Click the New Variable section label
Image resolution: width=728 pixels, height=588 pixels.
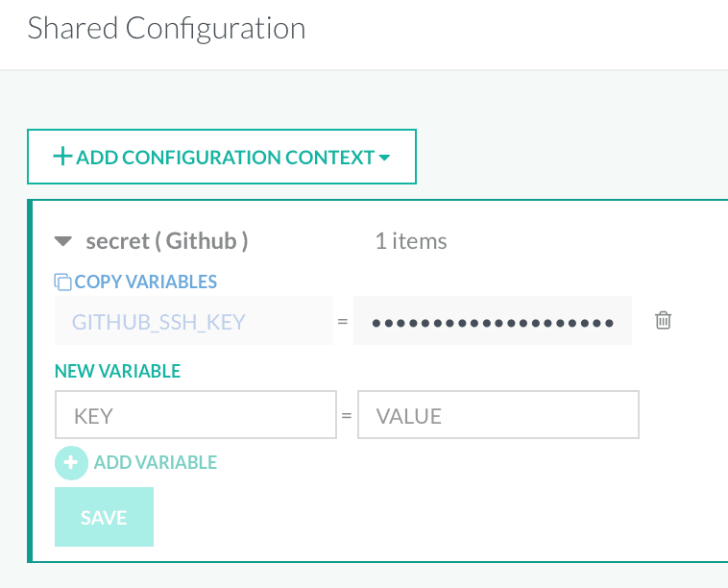[117, 371]
